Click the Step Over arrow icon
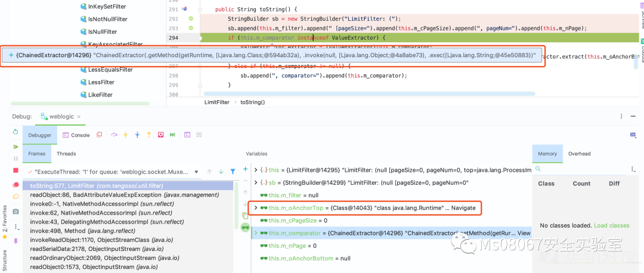 [x=113, y=135]
